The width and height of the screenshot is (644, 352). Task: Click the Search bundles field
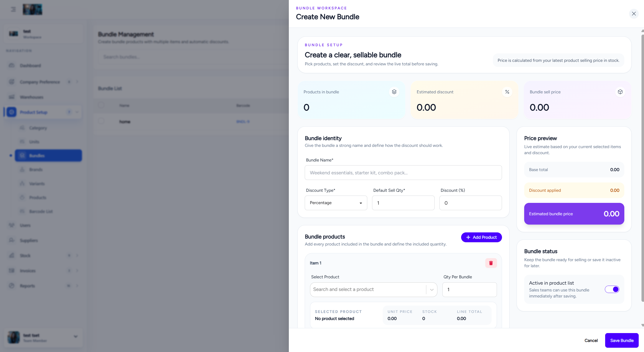click(193, 57)
